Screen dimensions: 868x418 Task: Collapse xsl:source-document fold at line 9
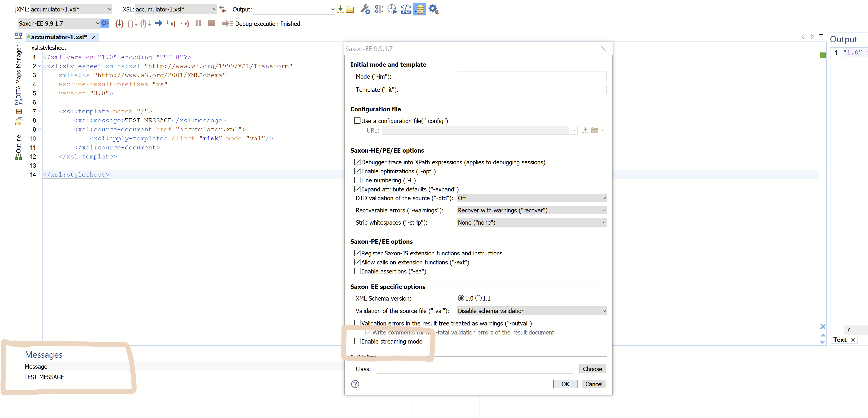pyautogui.click(x=40, y=129)
